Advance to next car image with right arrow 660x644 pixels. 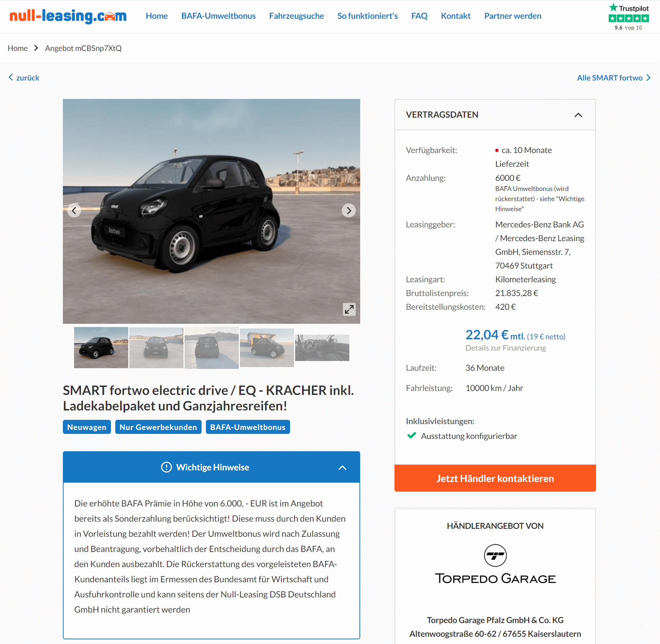click(x=349, y=210)
